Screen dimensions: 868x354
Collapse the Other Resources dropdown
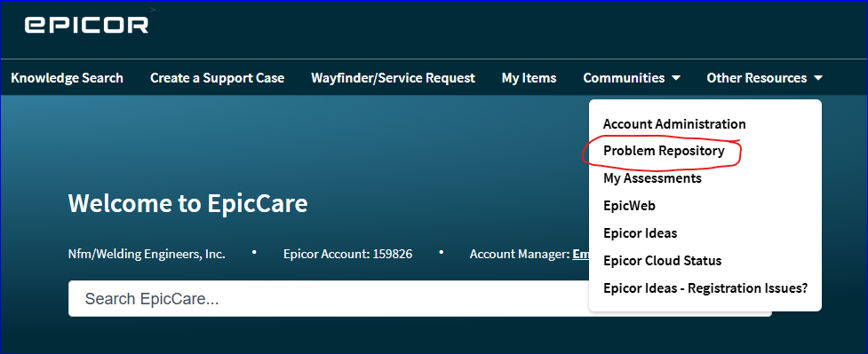[764, 78]
